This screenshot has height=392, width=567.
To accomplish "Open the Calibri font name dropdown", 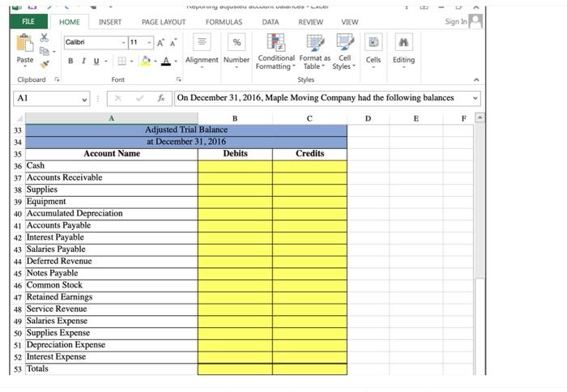I will (124, 43).
